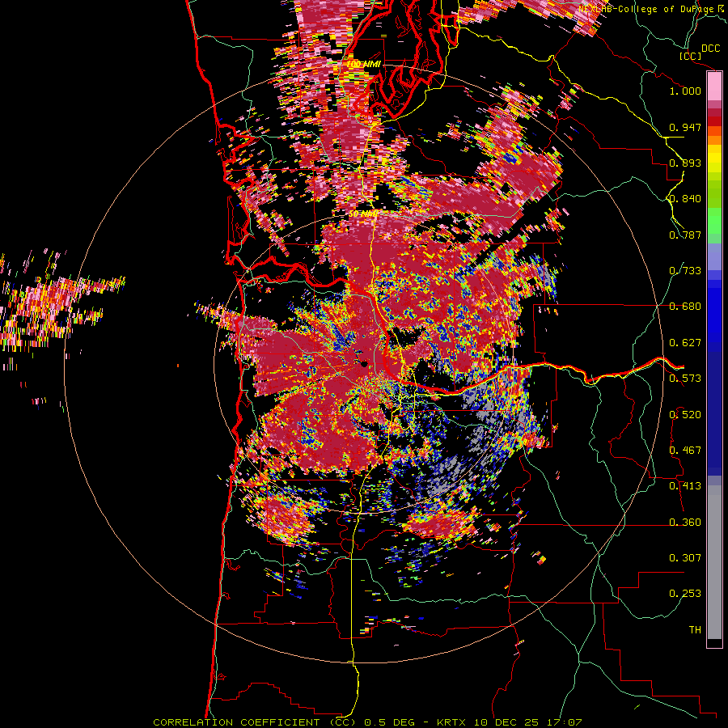Click the 0.520 scale label

(685, 415)
